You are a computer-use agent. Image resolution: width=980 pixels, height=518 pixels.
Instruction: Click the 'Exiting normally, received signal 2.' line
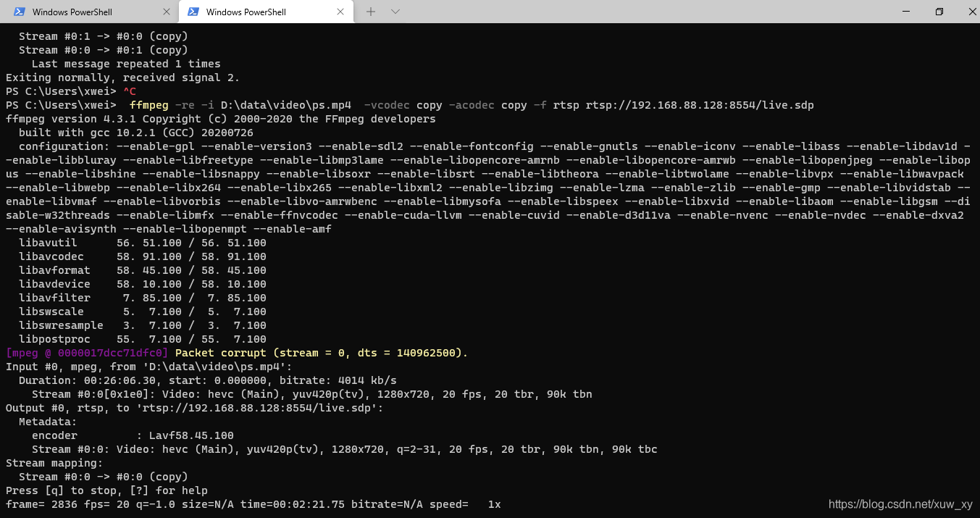122,78
